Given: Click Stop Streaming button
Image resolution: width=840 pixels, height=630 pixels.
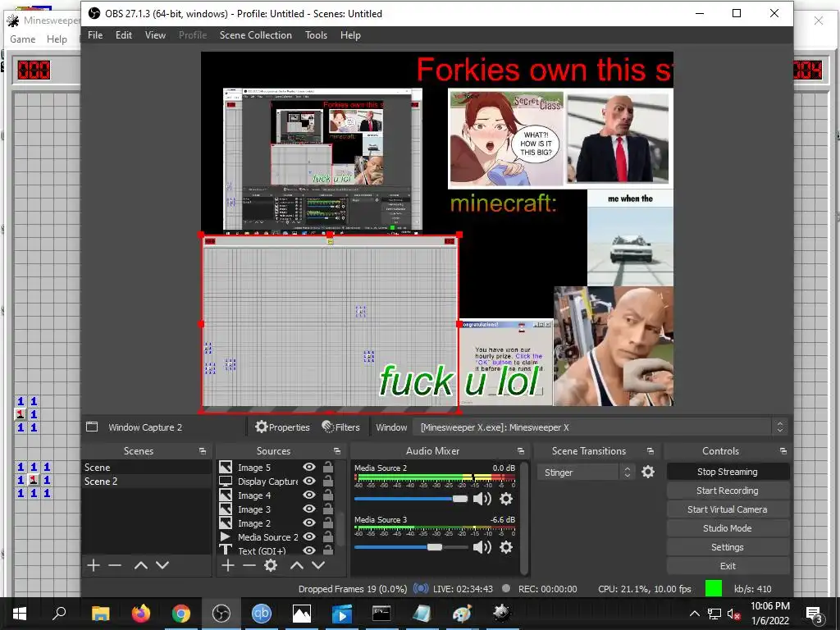Looking at the screenshot, I should 728,472.
